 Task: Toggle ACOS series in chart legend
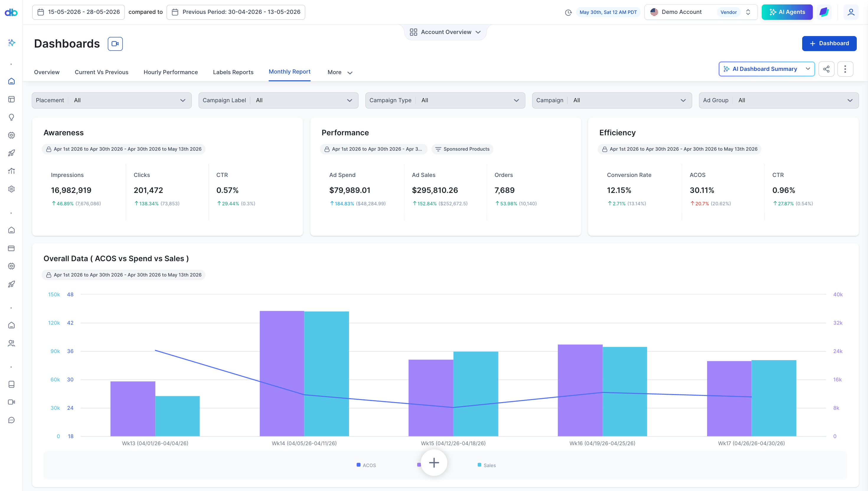(366, 465)
